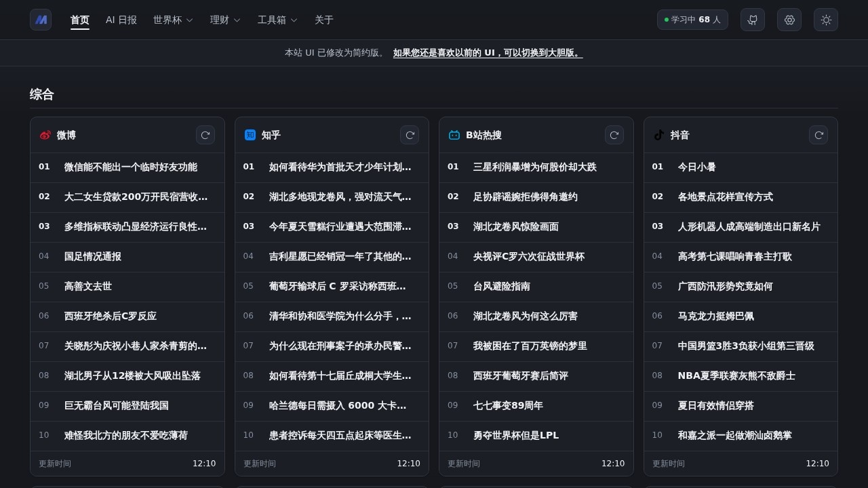Open the GitHub cat icon button
Screen dimensions: 868x488
click(x=753, y=20)
